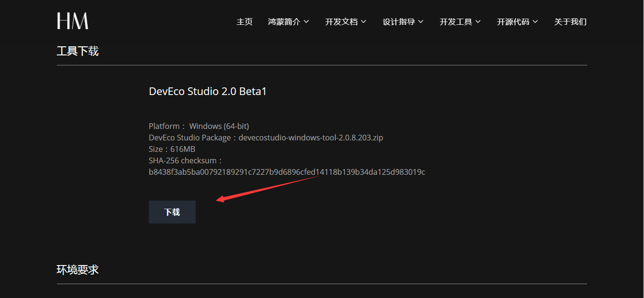Click the DevEco Studio 2.0 Beta1 title
644x298 pixels.
tap(208, 91)
